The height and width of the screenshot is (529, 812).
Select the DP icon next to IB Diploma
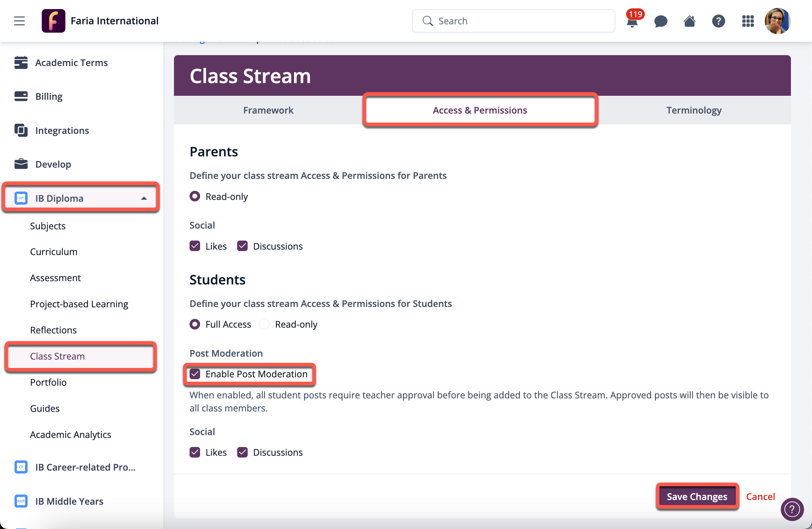click(21, 198)
